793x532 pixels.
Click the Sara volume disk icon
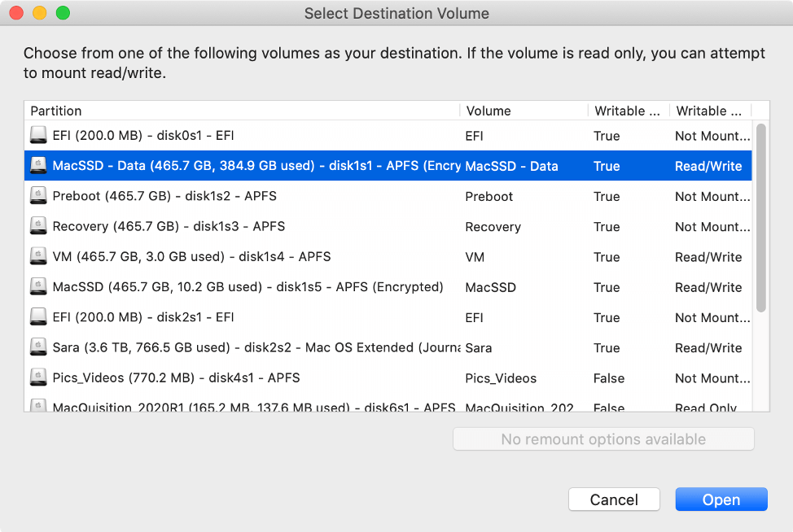pyautogui.click(x=38, y=348)
